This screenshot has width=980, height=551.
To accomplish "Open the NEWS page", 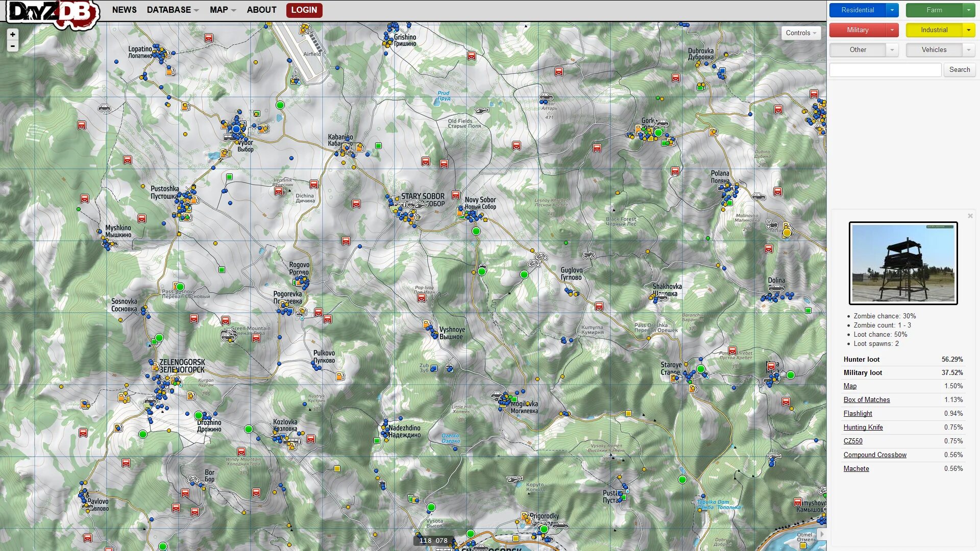I will coord(124,10).
